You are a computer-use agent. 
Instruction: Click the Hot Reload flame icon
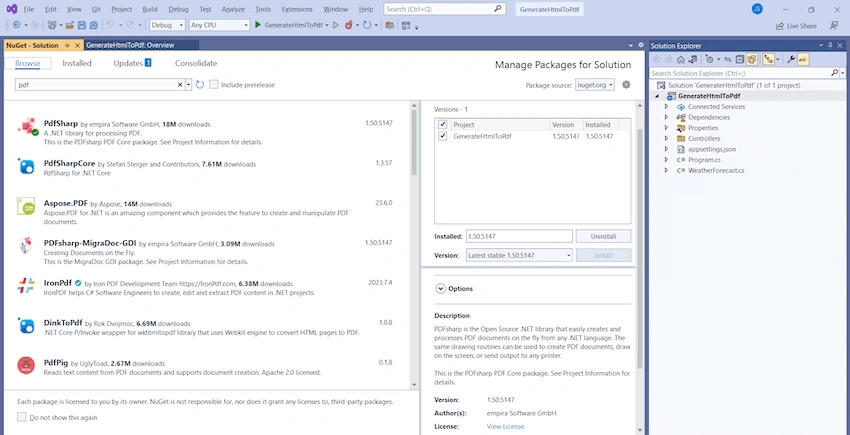pos(349,25)
